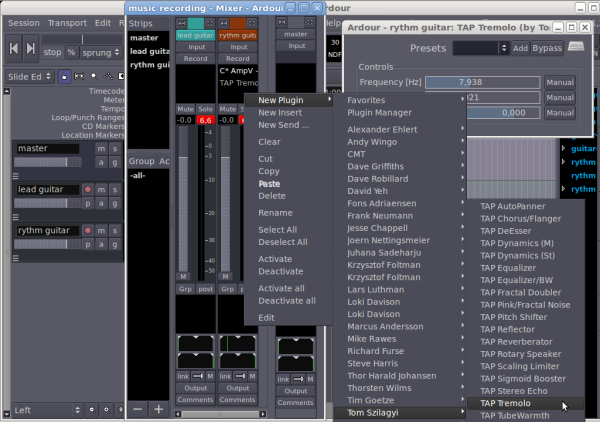Click the pan arrow button on lead guitar strip
Viewport: 600px width, 422px height.
click(198, 376)
